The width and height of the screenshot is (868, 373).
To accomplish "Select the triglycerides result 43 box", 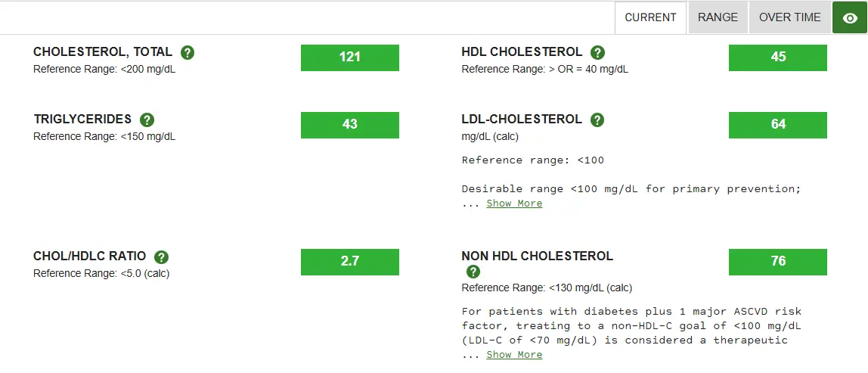I will click(349, 125).
